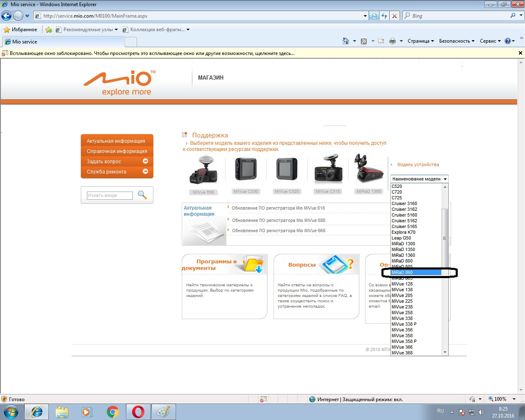525x420 pixels.
Task: Expand the Bing search options dropdown arrow
Action: coord(520,16)
